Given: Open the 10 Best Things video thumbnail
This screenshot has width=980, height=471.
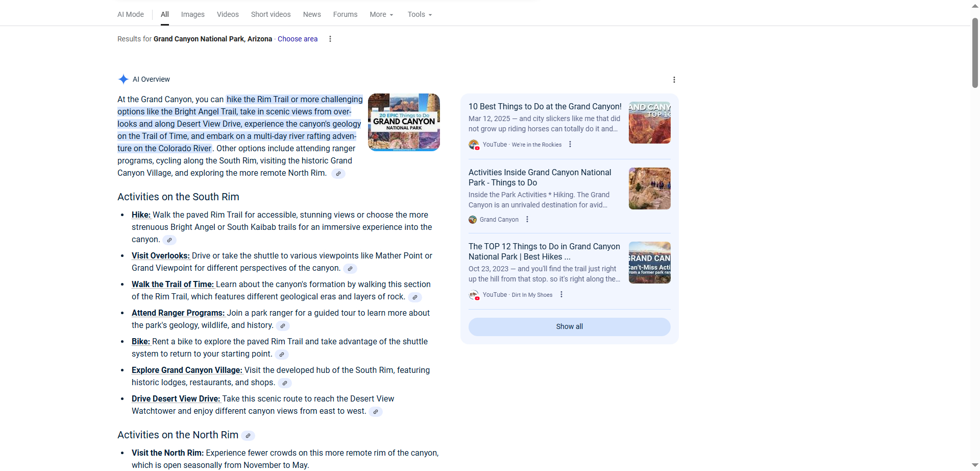Looking at the screenshot, I should coord(650,123).
